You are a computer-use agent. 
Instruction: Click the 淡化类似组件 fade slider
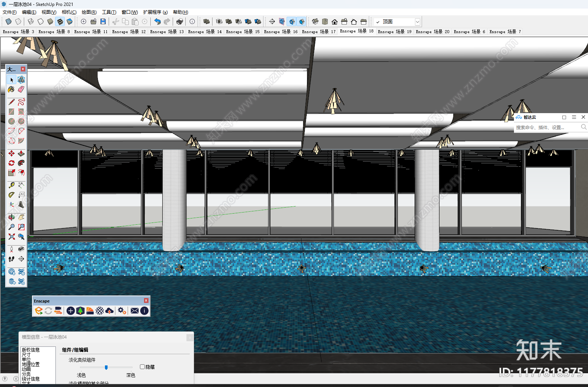pos(106,367)
